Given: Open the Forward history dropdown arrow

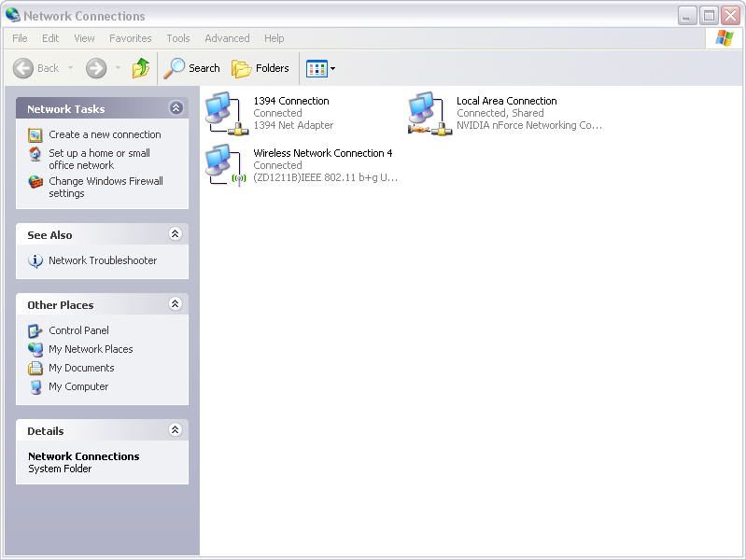Looking at the screenshot, I should pos(118,68).
